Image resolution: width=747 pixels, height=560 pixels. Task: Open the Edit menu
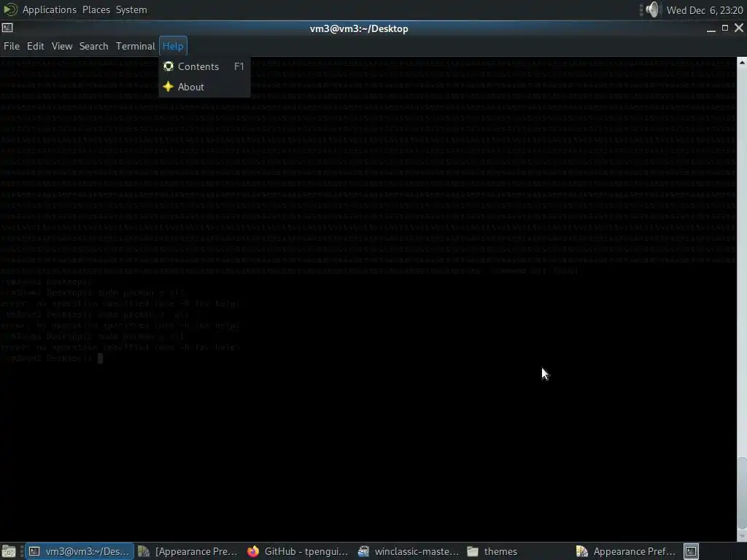click(x=35, y=46)
